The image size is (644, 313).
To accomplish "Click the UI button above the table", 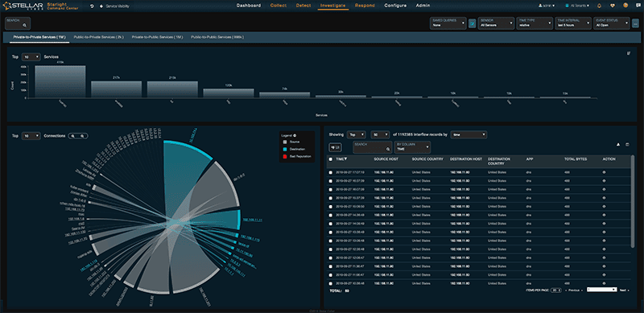I will click(335, 147).
